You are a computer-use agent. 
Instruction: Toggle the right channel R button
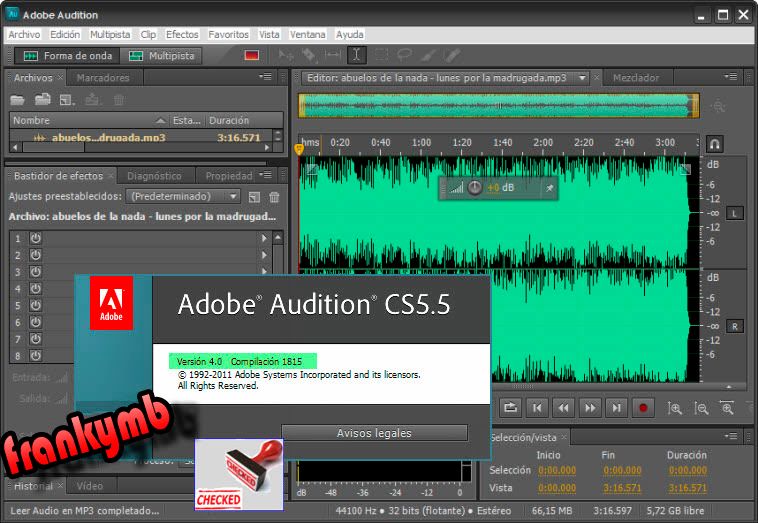734,326
